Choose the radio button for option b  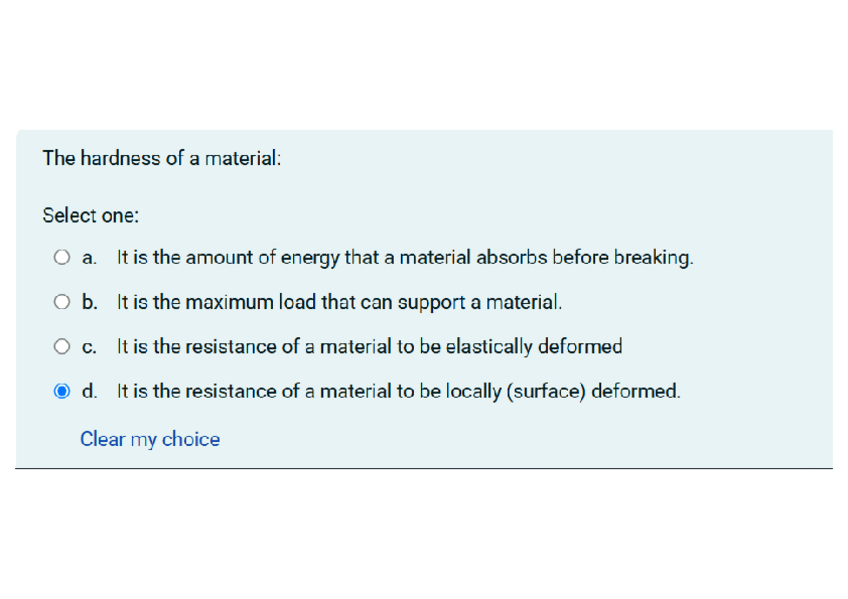pos(63,301)
